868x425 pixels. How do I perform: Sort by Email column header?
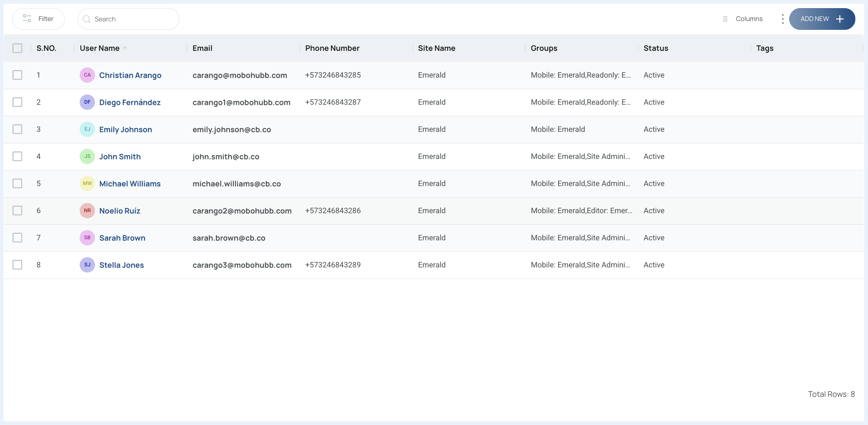(202, 48)
